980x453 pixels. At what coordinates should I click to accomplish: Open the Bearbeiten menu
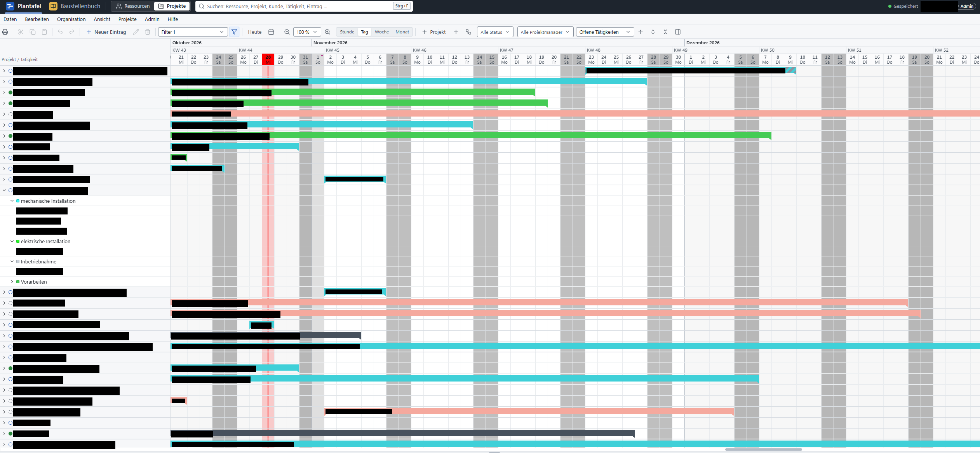tap(37, 19)
